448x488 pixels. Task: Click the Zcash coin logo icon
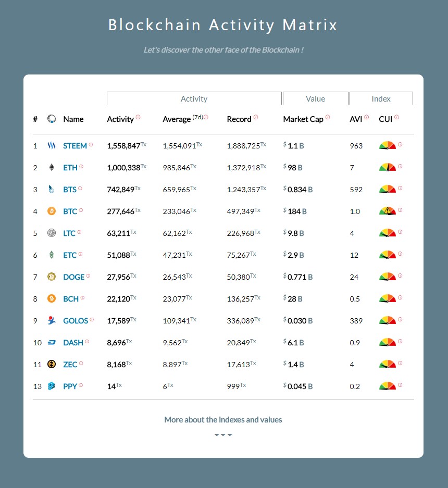pos(51,365)
